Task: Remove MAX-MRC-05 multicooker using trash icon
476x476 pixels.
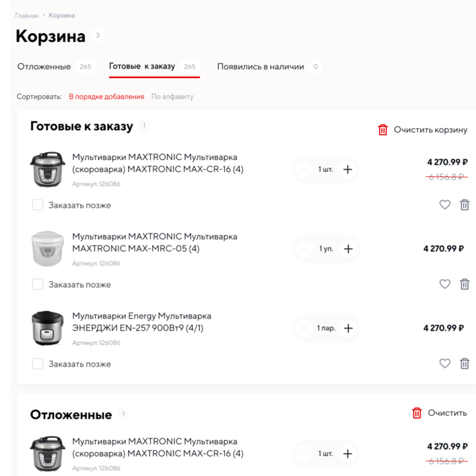Action: (464, 284)
